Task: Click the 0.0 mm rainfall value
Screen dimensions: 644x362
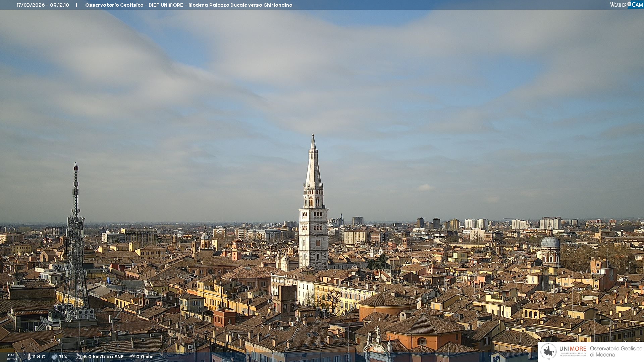Action: pyautogui.click(x=145, y=357)
